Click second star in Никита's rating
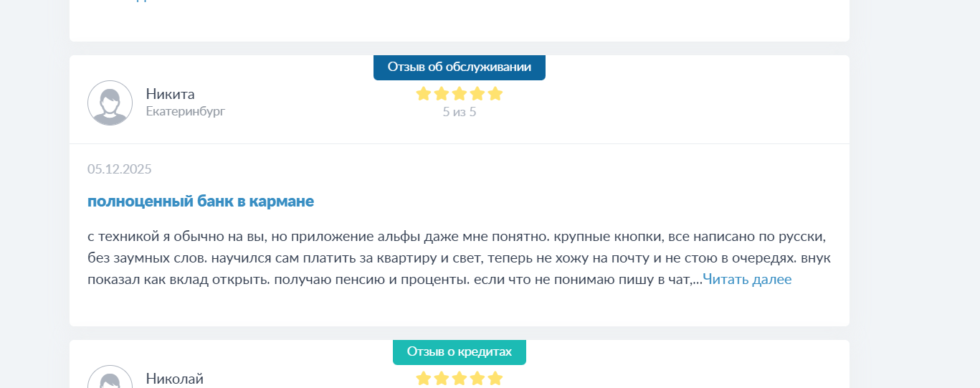This screenshot has width=980, height=388. pos(442,94)
